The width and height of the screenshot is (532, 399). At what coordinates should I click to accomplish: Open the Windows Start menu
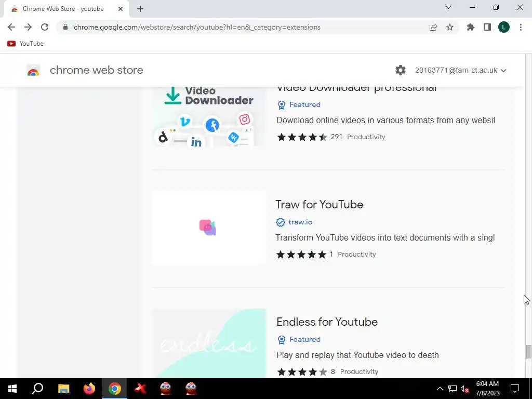(x=12, y=389)
